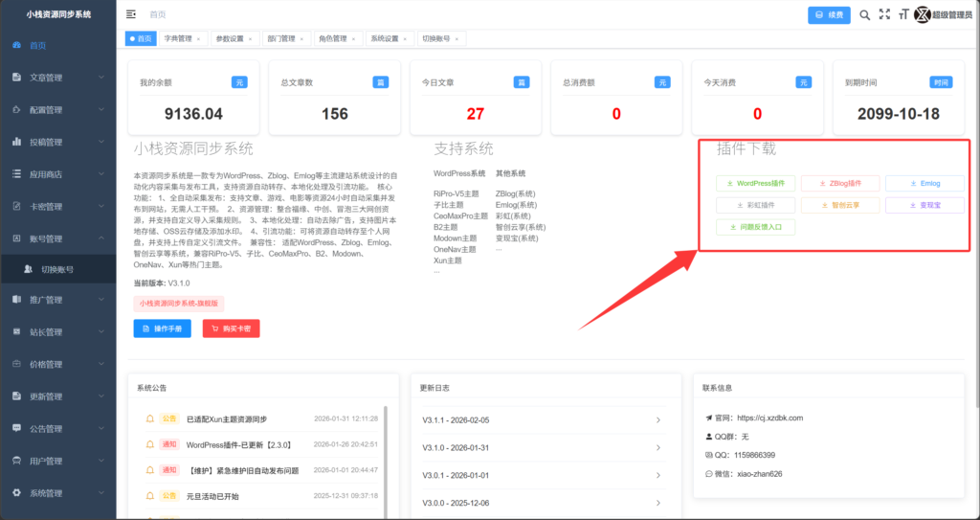Click the 到期时间 value 2099-10-18
Screen dimensions: 980x520
pyautogui.click(x=898, y=114)
